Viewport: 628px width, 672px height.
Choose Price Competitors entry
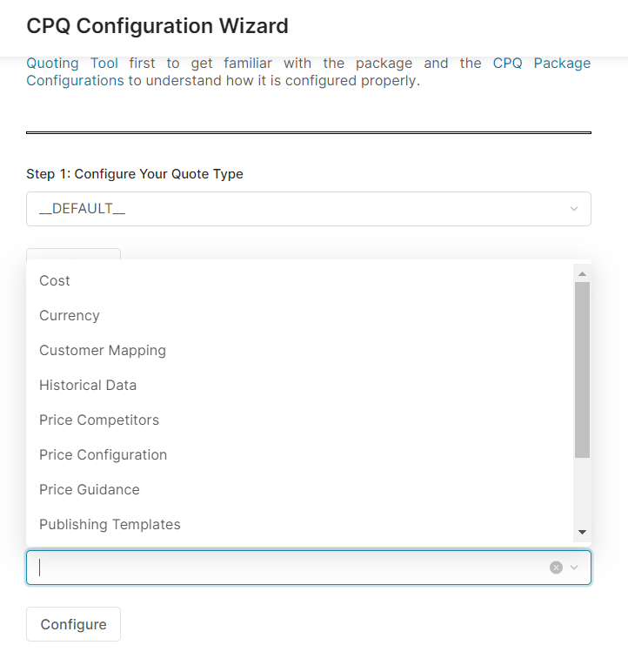point(99,420)
